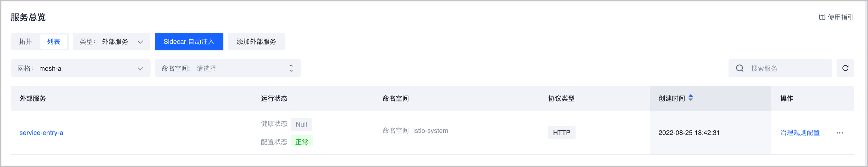The image size is (868, 167).
Task: Open the 网格 mesh-a dropdown
Action: tap(80, 68)
